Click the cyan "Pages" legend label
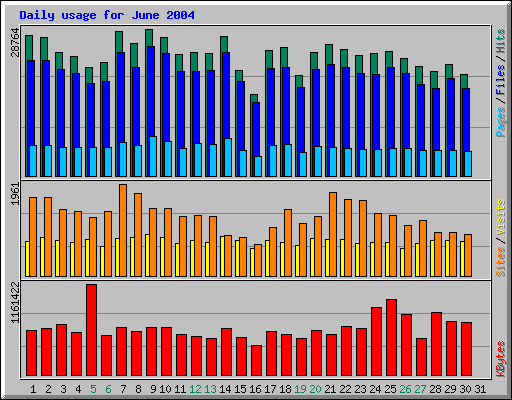 (x=500, y=122)
